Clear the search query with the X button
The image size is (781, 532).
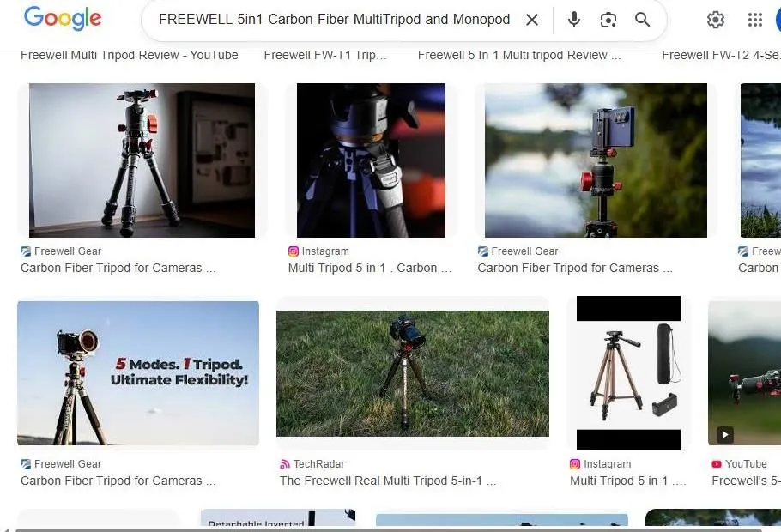click(531, 19)
